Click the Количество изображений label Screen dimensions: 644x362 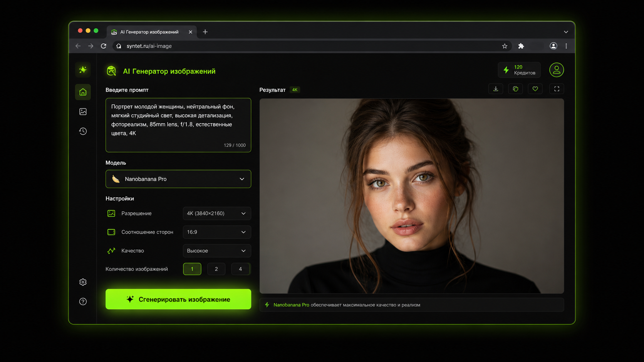(x=137, y=269)
